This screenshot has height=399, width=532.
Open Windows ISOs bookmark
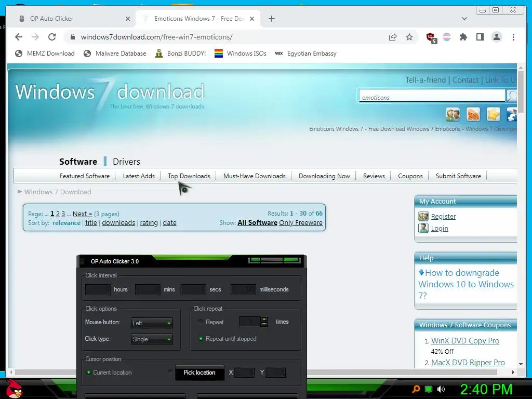click(241, 54)
